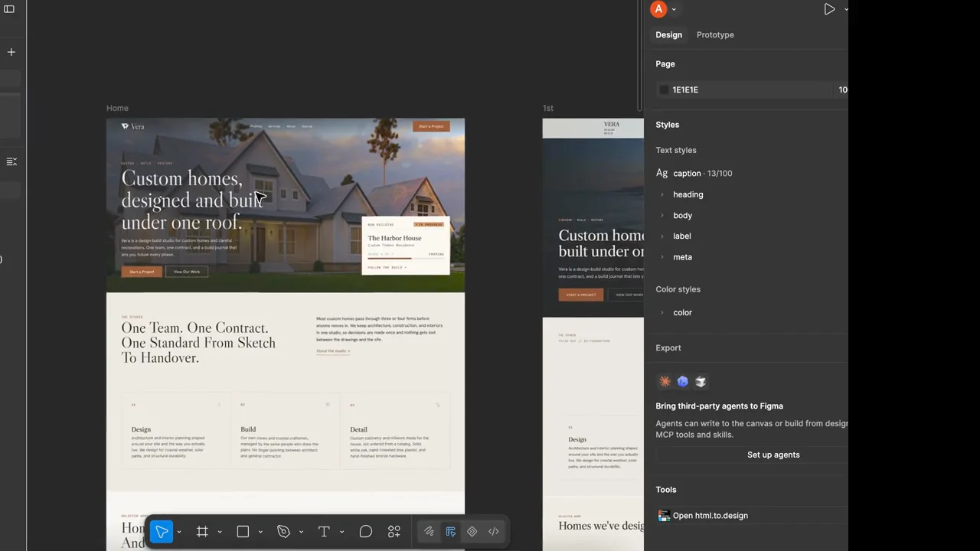Click the list icon in left sidebar
The height and width of the screenshot is (551, 980).
11,161
